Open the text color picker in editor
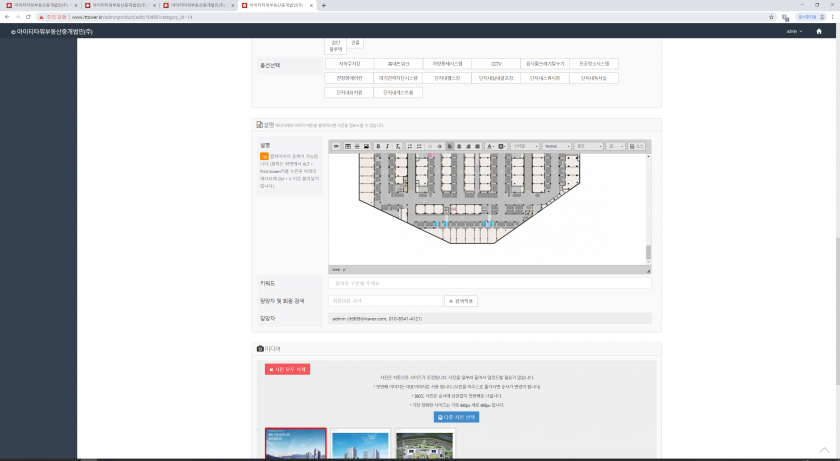 coord(489,146)
